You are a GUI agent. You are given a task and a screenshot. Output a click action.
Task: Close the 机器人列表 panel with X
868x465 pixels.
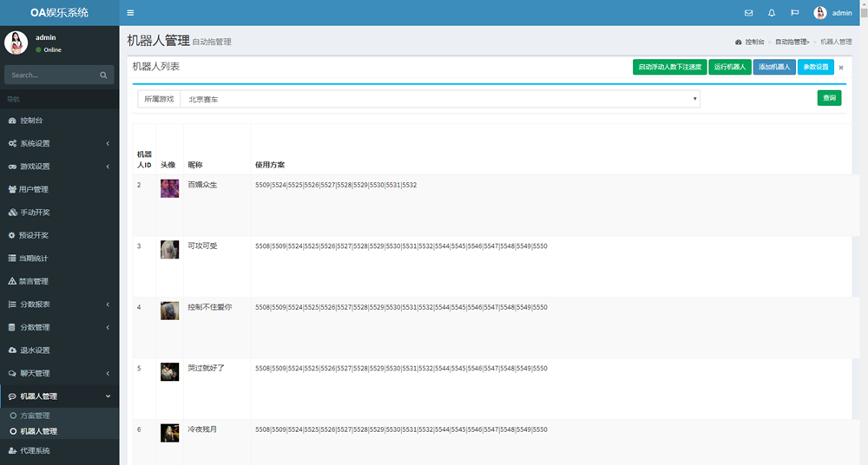tap(840, 68)
